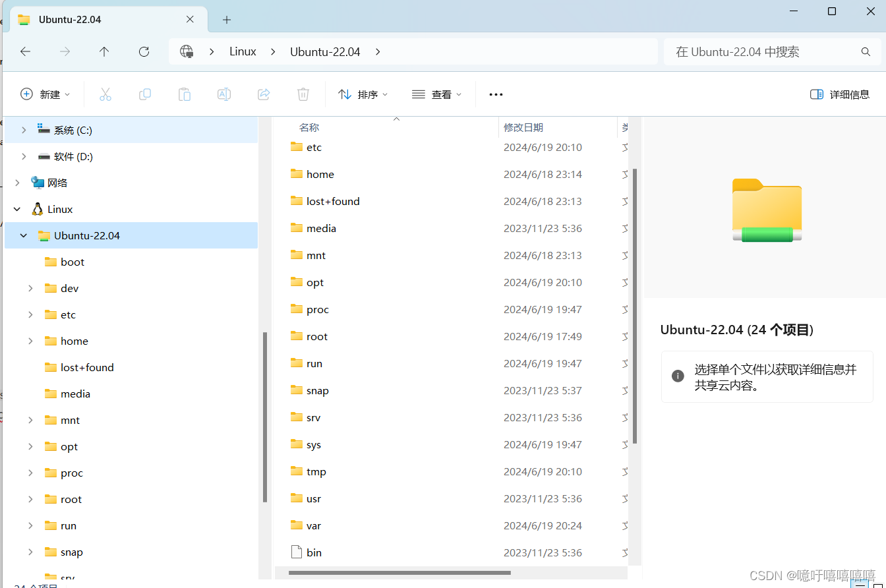Open the three-dot See more menu
The height and width of the screenshot is (588, 886).
pos(496,94)
